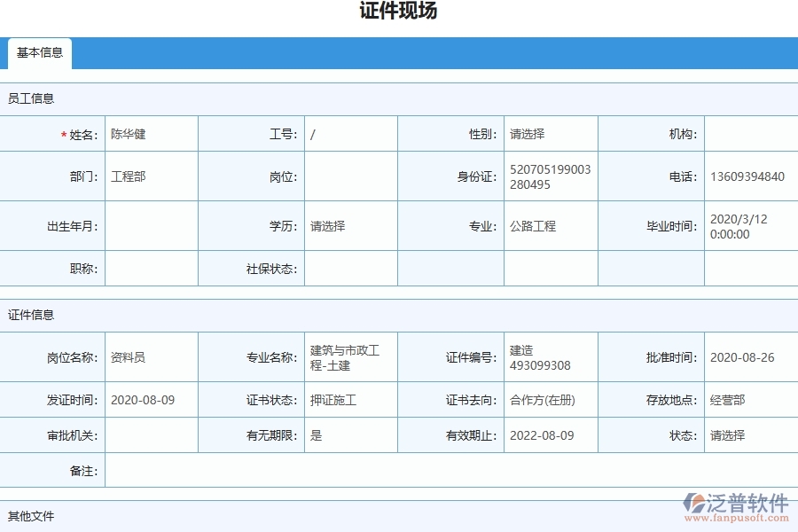Collapse the 证件信息 section header

tap(30, 315)
